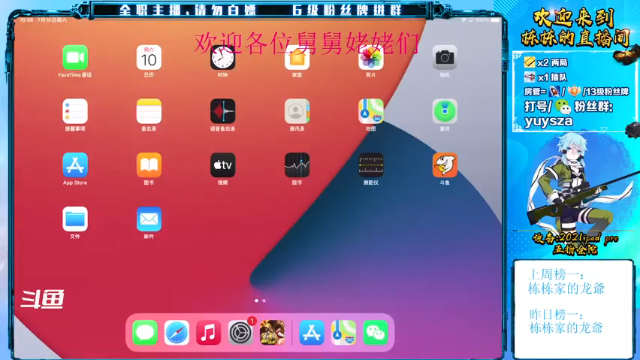Screen dimensions: 640x360
Task: Launch Safari from the dock
Action: click(177, 333)
